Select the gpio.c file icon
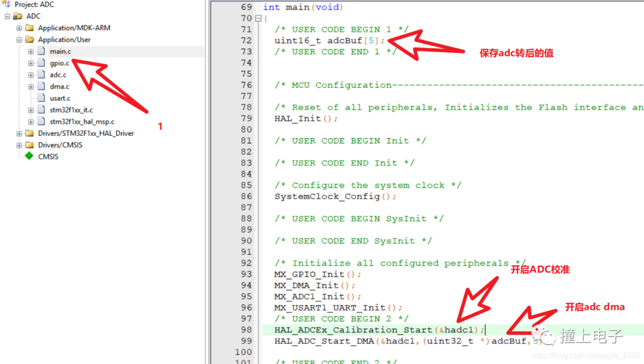 [41, 63]
